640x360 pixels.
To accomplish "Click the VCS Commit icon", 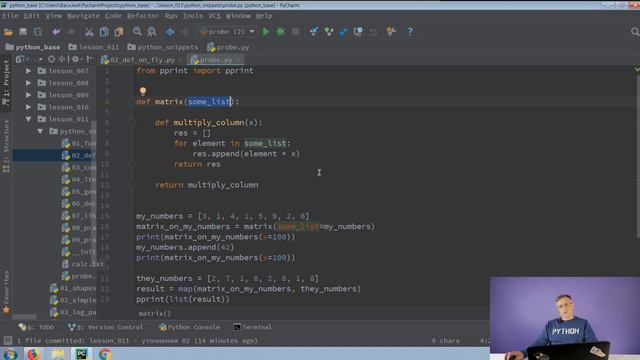I will pyautogui.click(x=329, y=32).
